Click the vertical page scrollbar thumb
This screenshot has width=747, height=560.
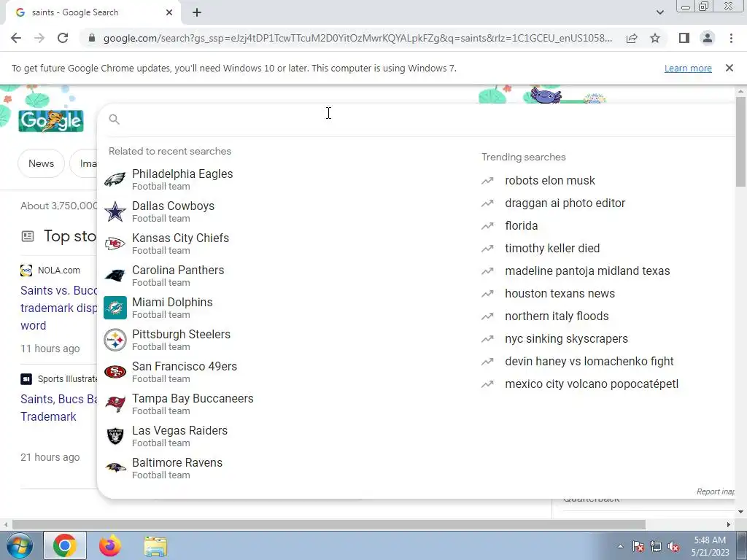[740, 141]
